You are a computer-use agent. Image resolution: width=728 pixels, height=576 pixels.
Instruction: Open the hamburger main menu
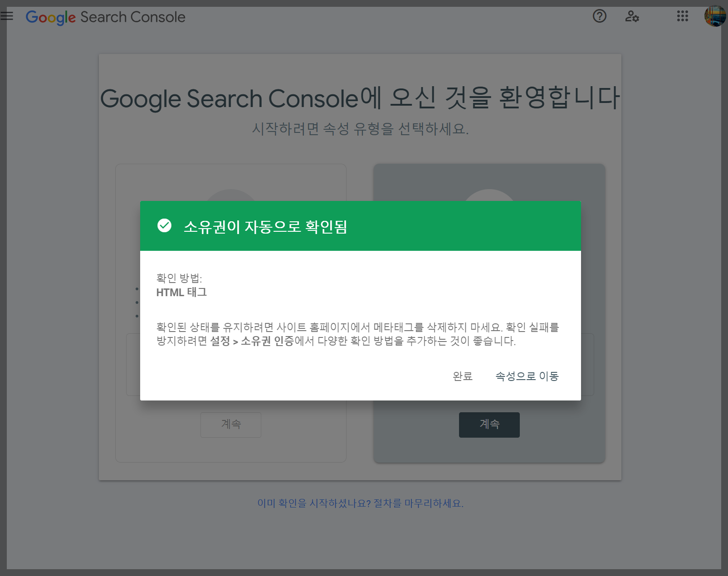6,16
